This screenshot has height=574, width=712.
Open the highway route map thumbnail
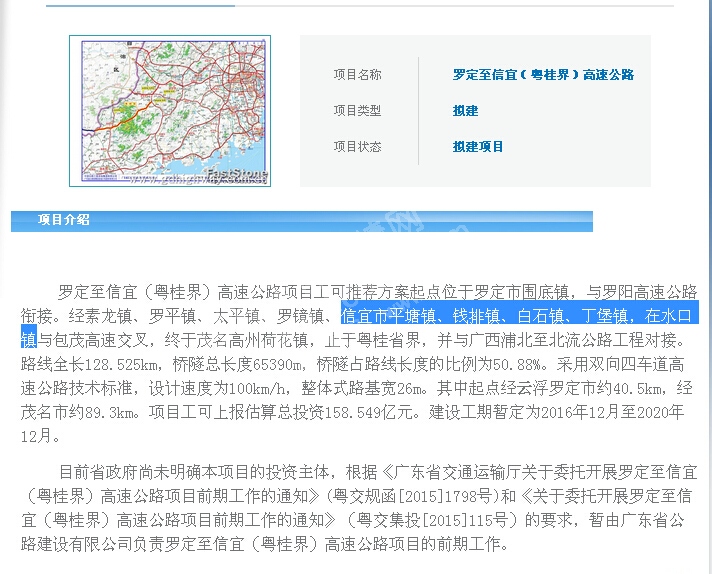[x=170, y=111]
